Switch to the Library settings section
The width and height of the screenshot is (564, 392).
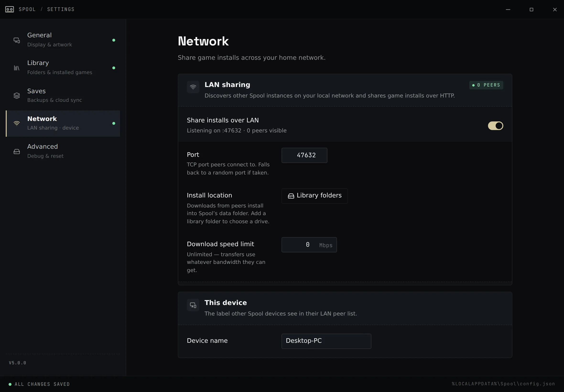coord(63,68)
